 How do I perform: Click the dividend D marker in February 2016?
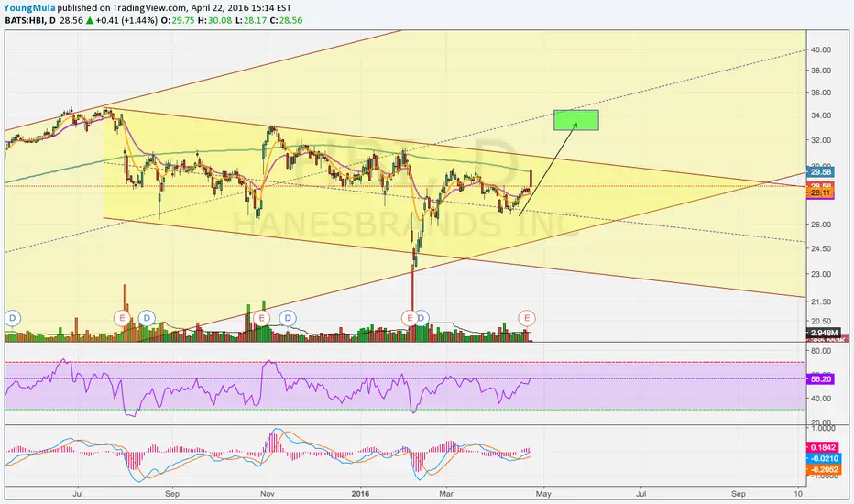point(421,318)
